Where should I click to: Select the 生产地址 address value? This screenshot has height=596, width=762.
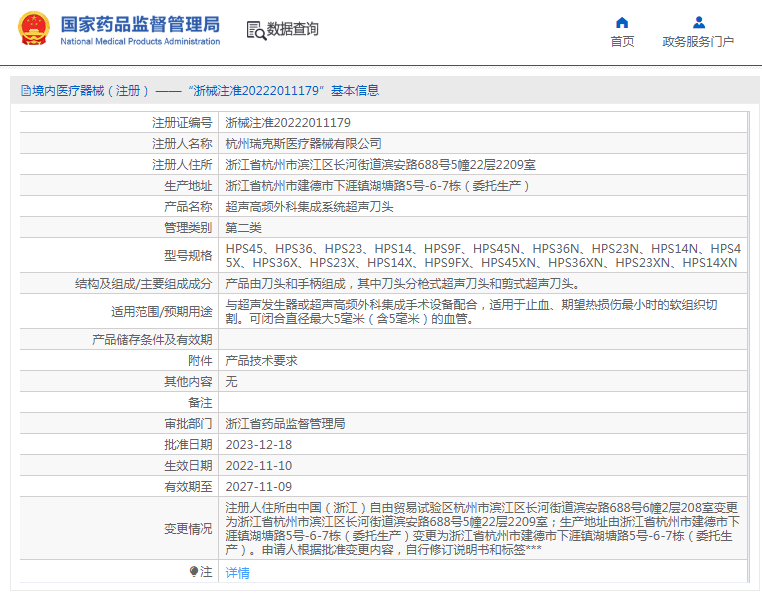click(378, 186)
